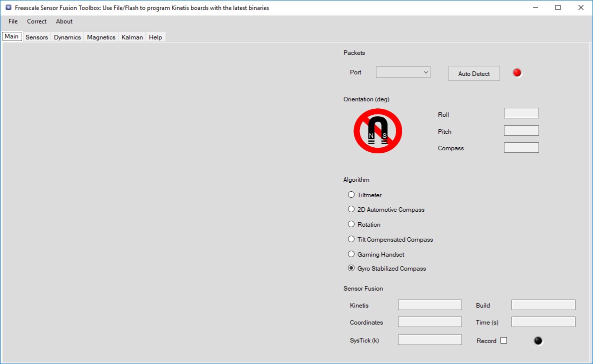Switch to the Help tab
Viewport: 593px width, 364px height.
[x=155, y=37]
